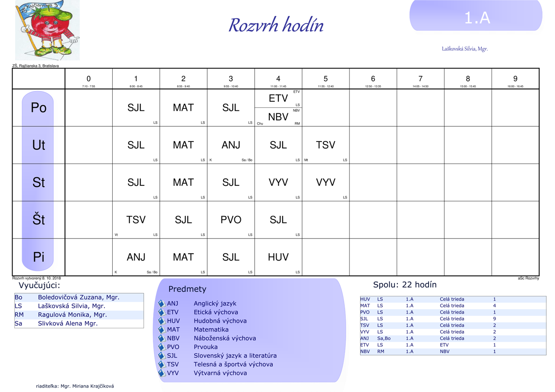Select teacher row Ragulová Monika, Mgr.
Screen dimensions: 555x392
[79, 315]
